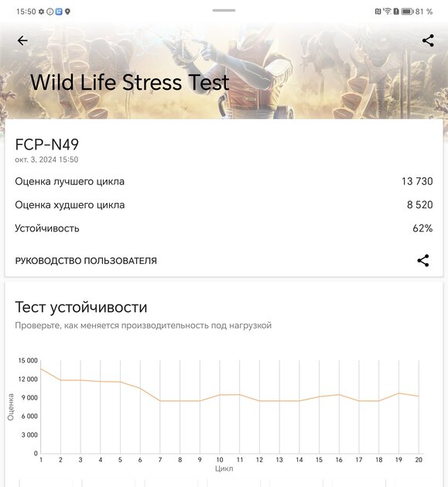
Task: Tap the Wi-Fi status icon
Action: tap(387, 11)
